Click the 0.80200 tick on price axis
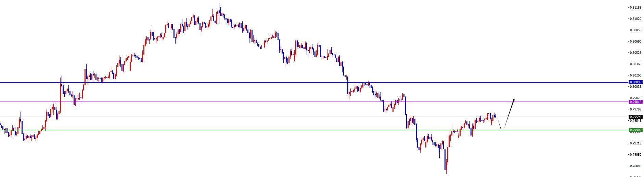This screenshot has width=644, height=177. tap(636, 75)
